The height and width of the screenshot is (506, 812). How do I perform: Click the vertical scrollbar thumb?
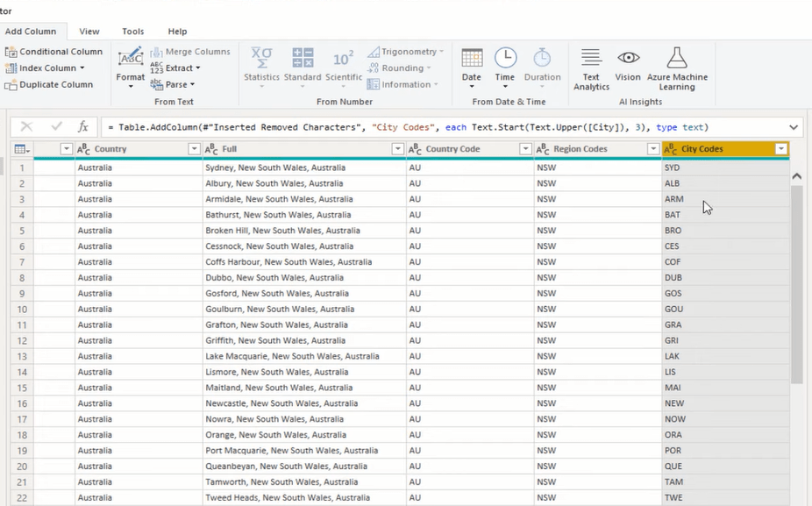click(x=797, y=284)
